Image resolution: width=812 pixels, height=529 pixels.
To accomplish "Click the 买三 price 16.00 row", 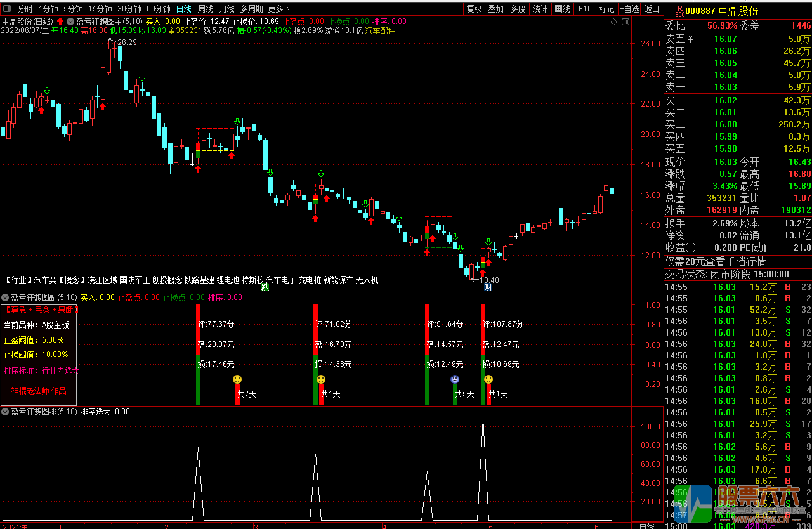I will [738, 124].
